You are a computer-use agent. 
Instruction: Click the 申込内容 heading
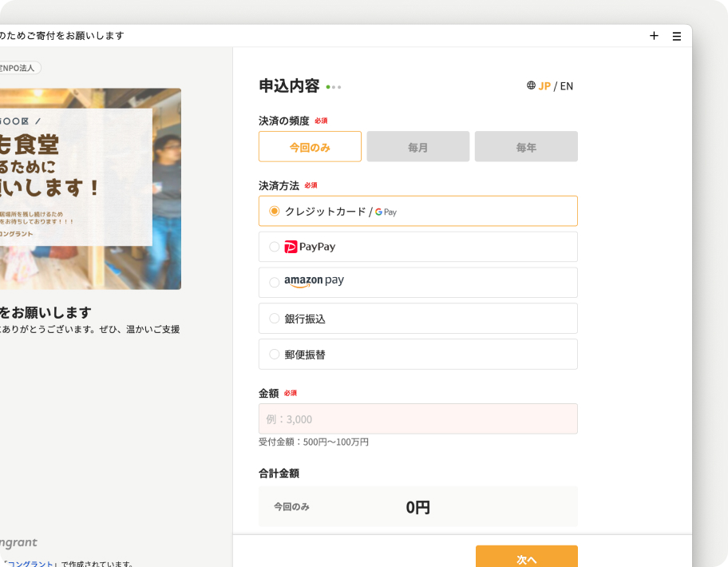(x=289, y=86)
